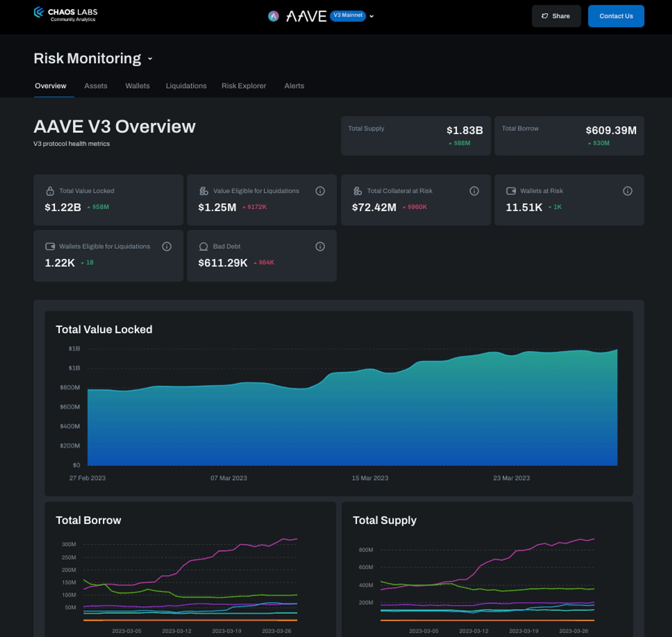The width and height of the screenshot is (672, 637).
Task: Click the $1.22B Total Value Locked figure
Action: coord(63,207)
